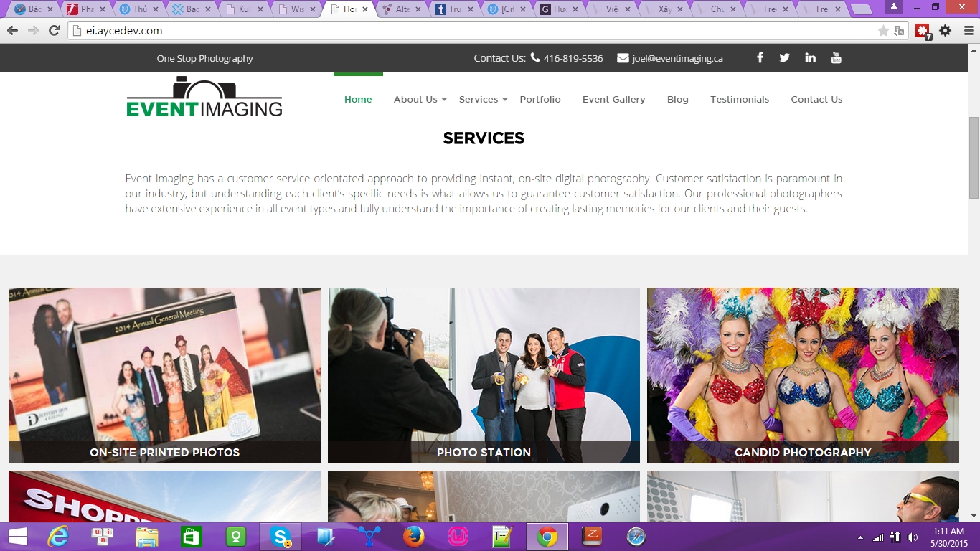Reload the page with the refresh icon
This screenshot has height=551, width=980.
[x=54, y=31]
